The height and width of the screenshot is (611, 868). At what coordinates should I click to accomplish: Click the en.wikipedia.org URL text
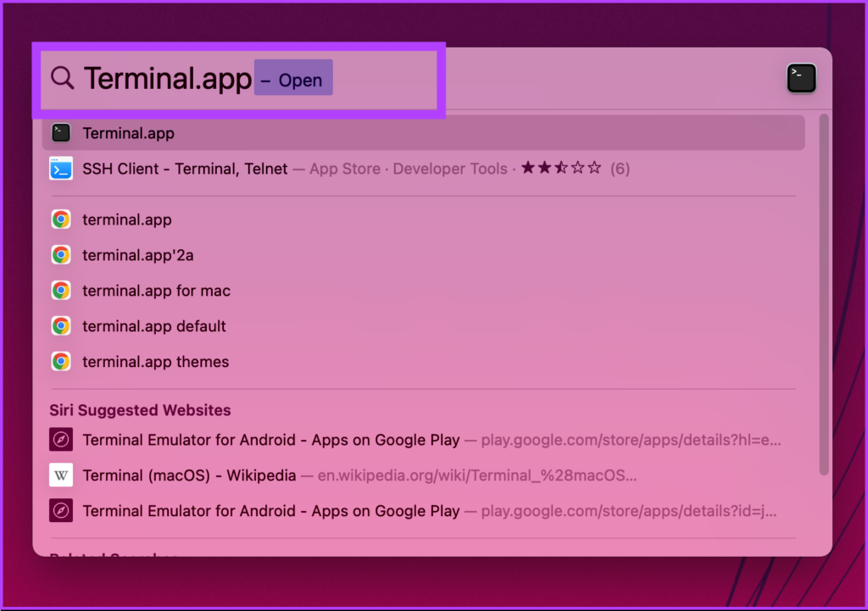tap(476, 475)
